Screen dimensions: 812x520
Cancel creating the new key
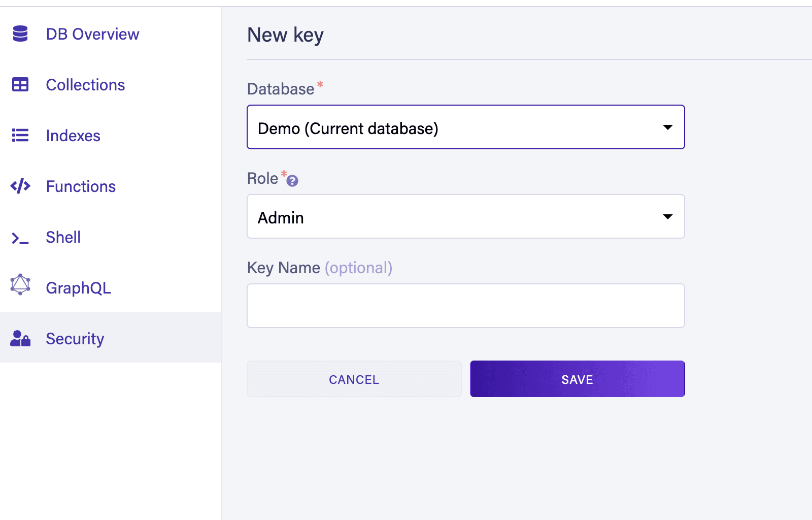pos(354,379)
